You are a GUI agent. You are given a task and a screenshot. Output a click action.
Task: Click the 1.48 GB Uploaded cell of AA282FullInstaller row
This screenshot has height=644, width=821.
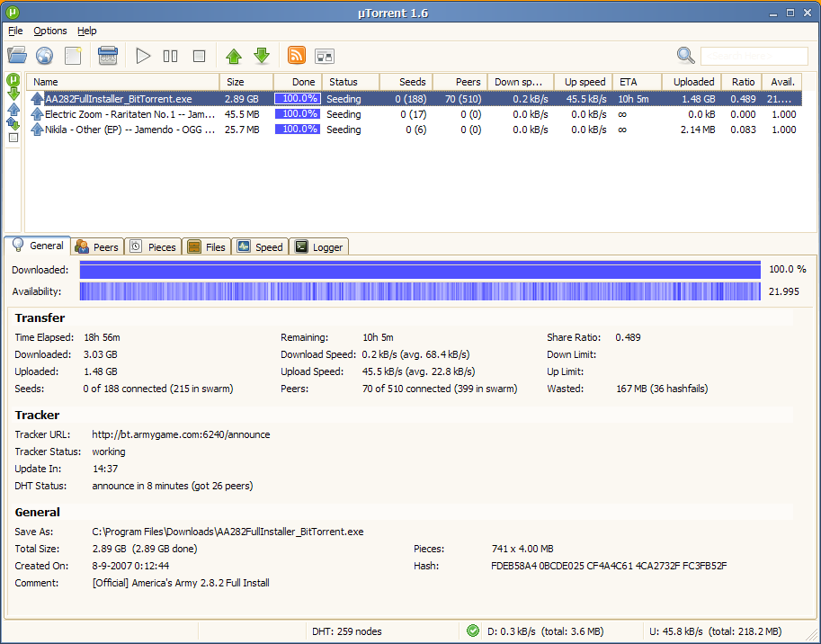[698, 98]
